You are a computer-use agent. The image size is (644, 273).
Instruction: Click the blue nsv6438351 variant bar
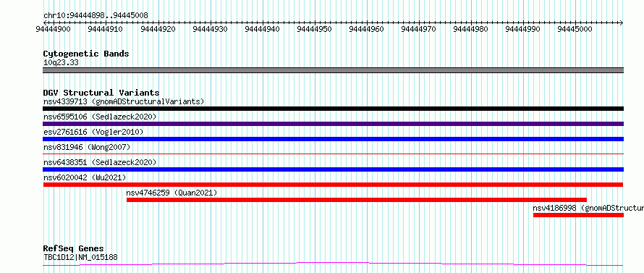pyautogui.click(x=333, y=169)
